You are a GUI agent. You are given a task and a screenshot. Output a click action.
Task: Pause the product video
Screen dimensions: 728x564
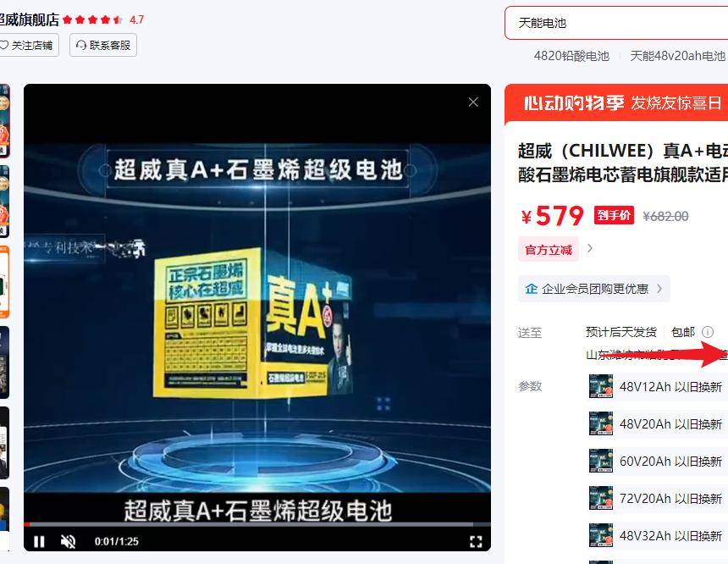coord(39,541)
